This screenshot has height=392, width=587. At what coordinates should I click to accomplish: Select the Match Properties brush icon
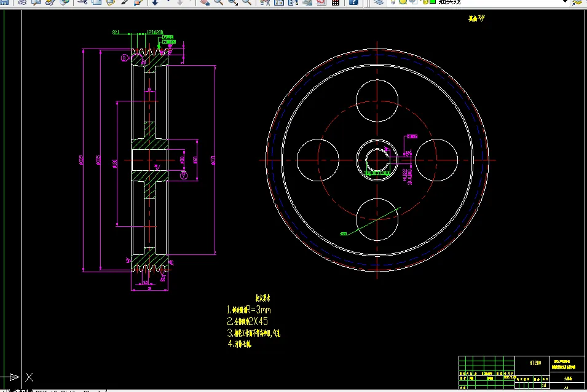click(x=124, y=2)
